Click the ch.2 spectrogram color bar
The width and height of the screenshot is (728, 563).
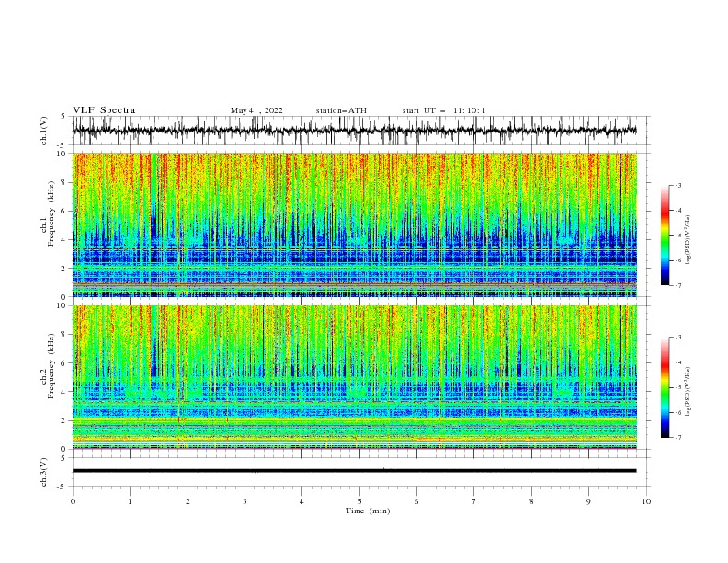click(x=665, y=387)
